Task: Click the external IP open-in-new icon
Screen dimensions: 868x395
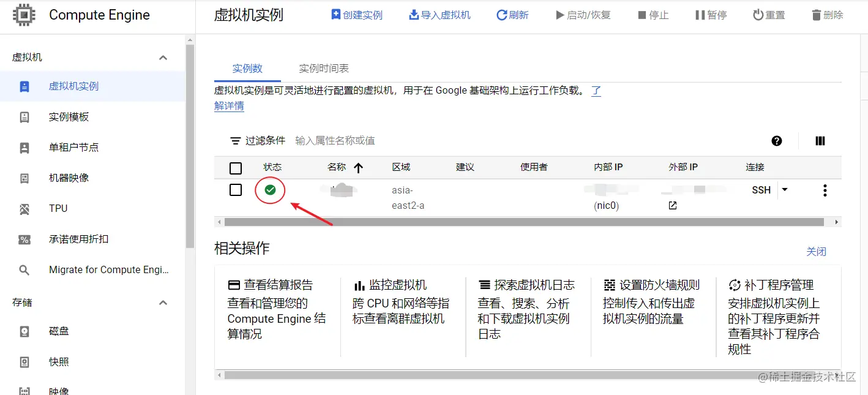Action: click(x=673, y=206)
